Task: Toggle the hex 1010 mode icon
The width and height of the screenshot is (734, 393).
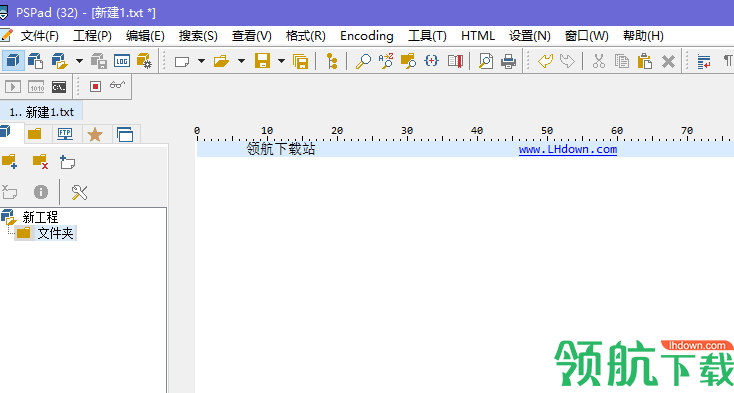Action: 36,87
